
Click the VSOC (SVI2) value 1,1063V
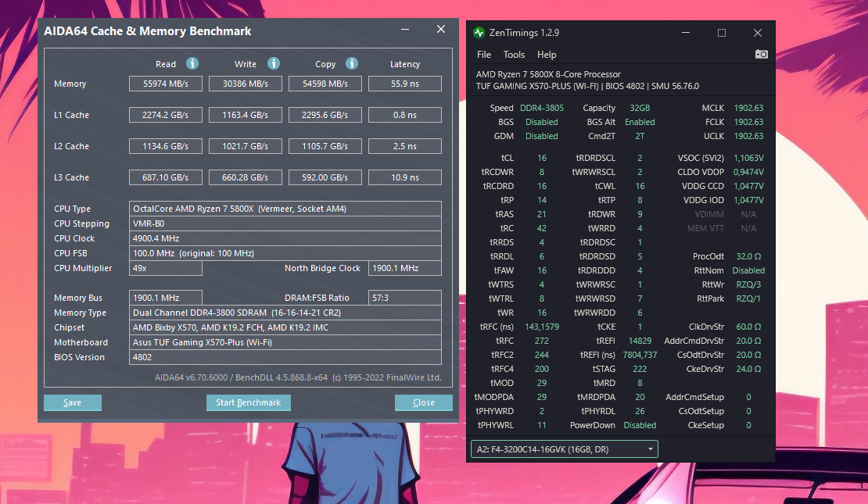748,158
